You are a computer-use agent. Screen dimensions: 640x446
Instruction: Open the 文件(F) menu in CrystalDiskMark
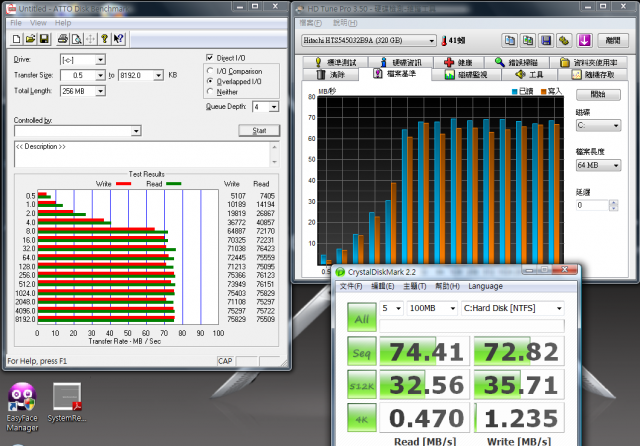point(351,286)
